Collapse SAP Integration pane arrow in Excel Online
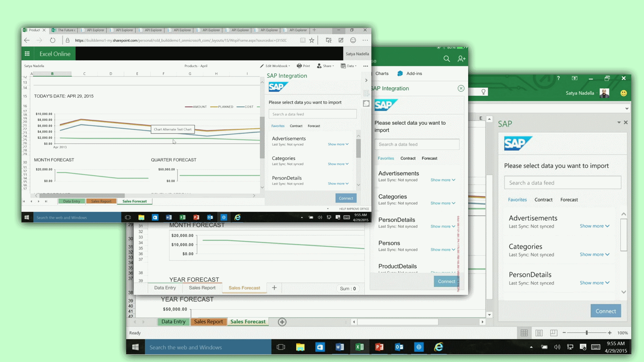This screenshot has width=644, height=362. coord(366,80)
